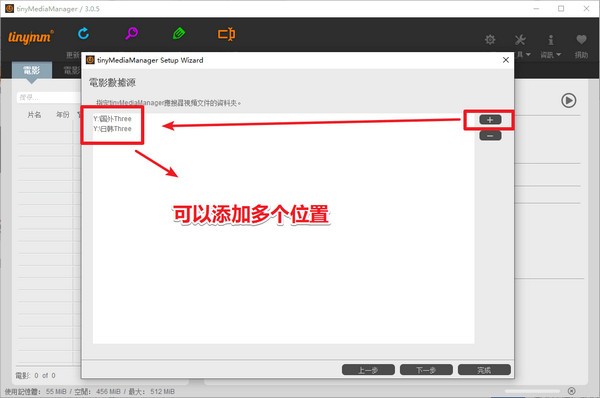Close the Setup Wizard dialog
600x398 pixels.
pos(505,60)
